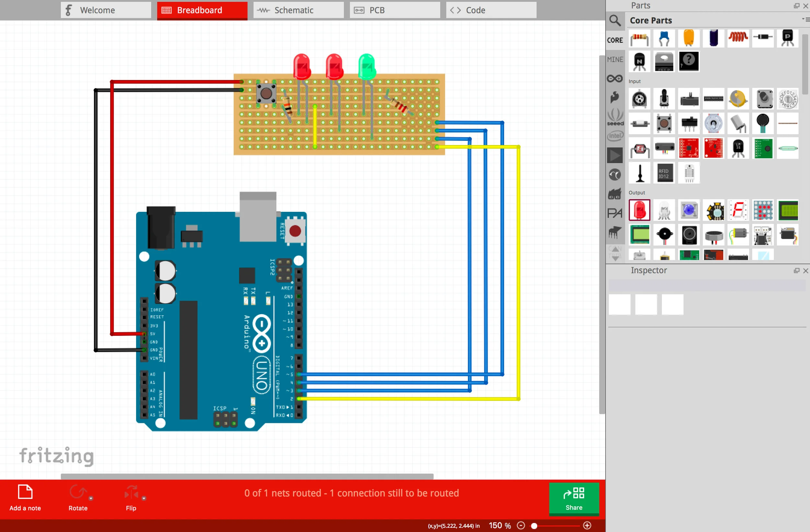Select the yellow piezo disc input part

pyautogui.click(x=738, y=99)
